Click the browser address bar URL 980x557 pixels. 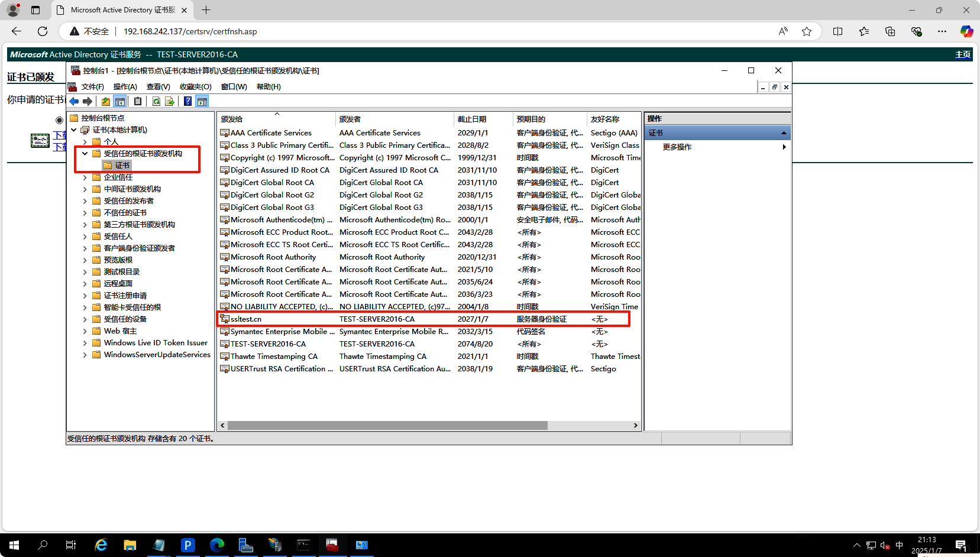click(x=190, y=31)
